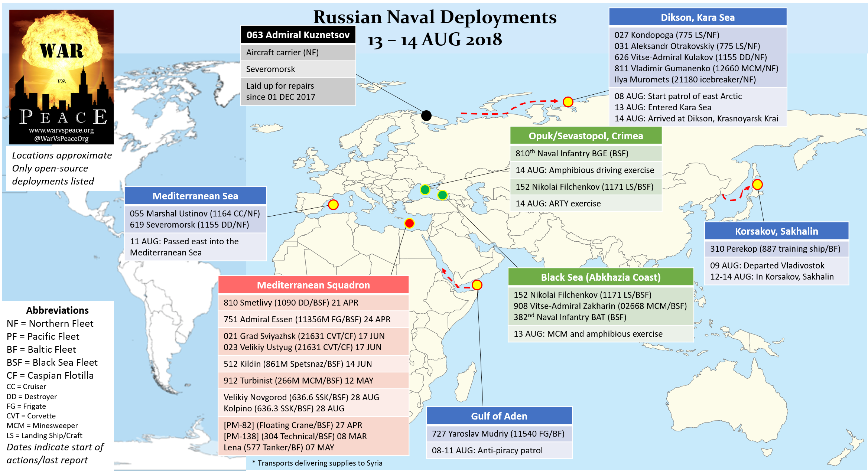868x473 pixels.
Task: Click the War vs. Peace logo image
Action: coord(62,77)
